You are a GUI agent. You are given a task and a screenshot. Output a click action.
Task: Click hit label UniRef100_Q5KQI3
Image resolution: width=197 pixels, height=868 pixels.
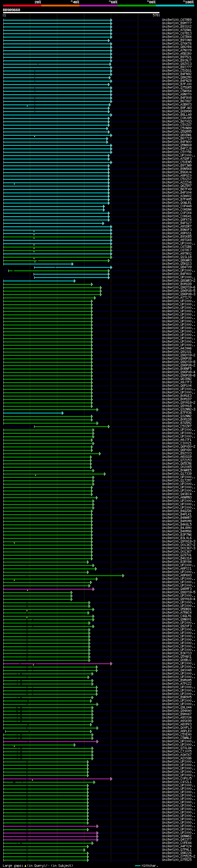pyautogui.click(x=177, y=264)
